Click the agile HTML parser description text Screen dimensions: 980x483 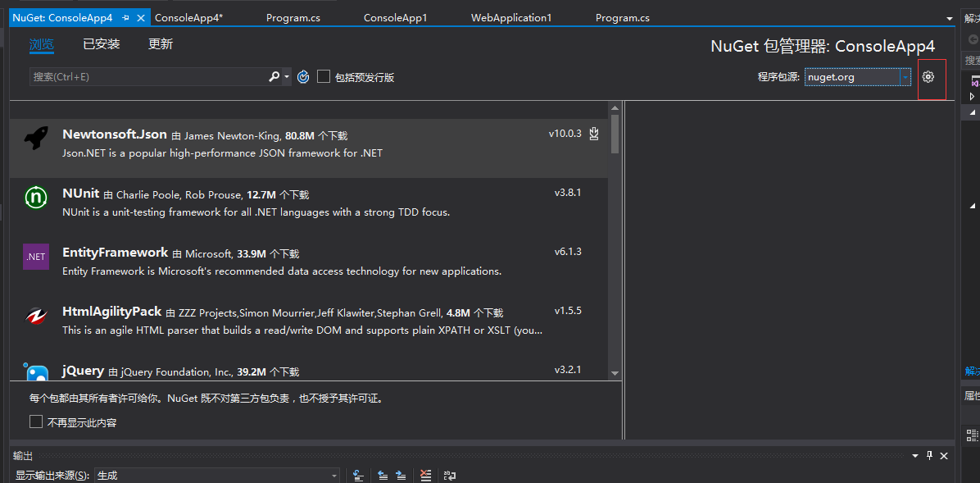point(302,330)
